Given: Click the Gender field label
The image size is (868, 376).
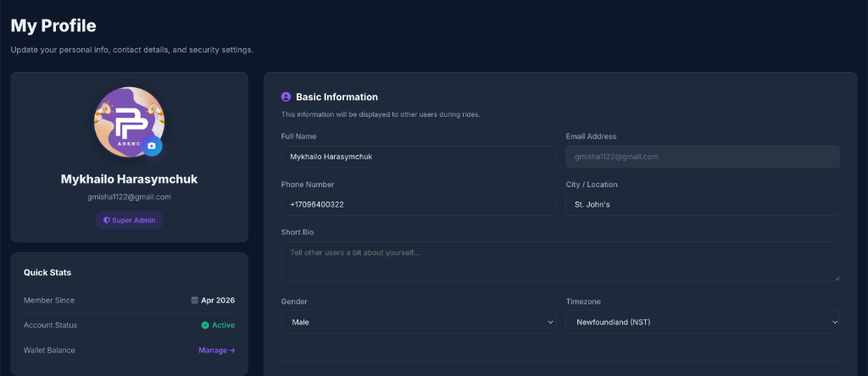Looking at the screenshot, I should [x=294, y=301].
